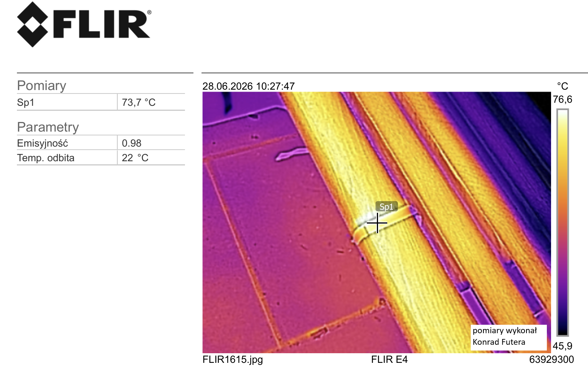Select the 'Parametry' section heading

click(x=48, y=127)
